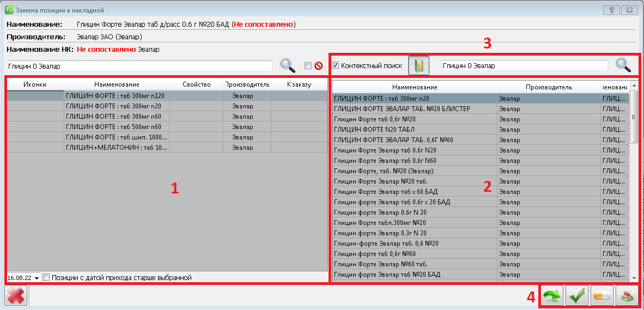Select Глицин Форте Эвалар №60 таб.
Viewport: 644px width, 310px height.
pyautogui.click(x=481, y=264)
